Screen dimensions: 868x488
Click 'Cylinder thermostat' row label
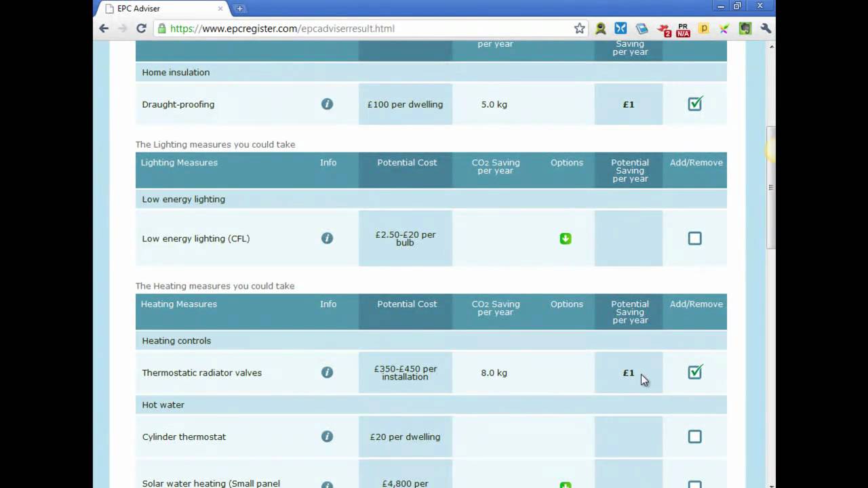click(x=184, y=436)
